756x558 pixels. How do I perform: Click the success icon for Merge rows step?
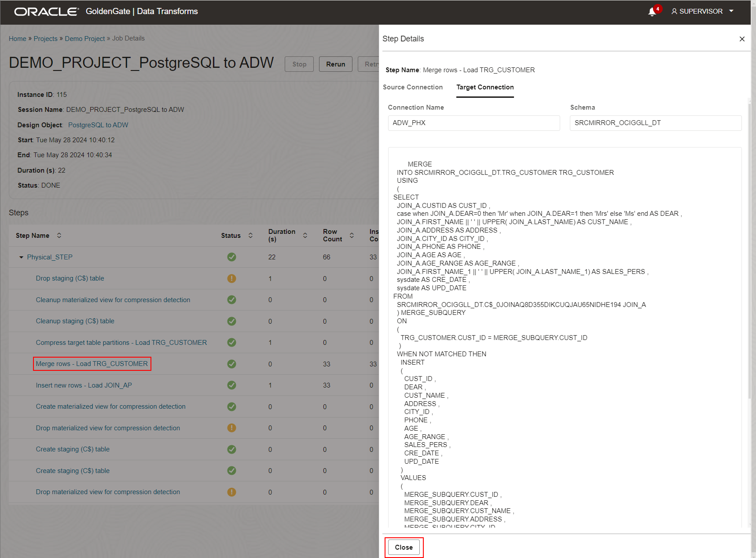pyautogui.click(x=231, y=364)
